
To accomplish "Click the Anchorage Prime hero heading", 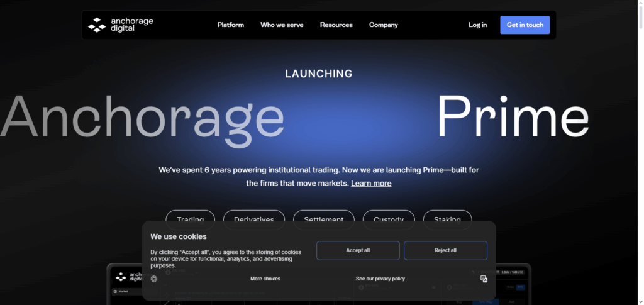I will pos(296,116).
